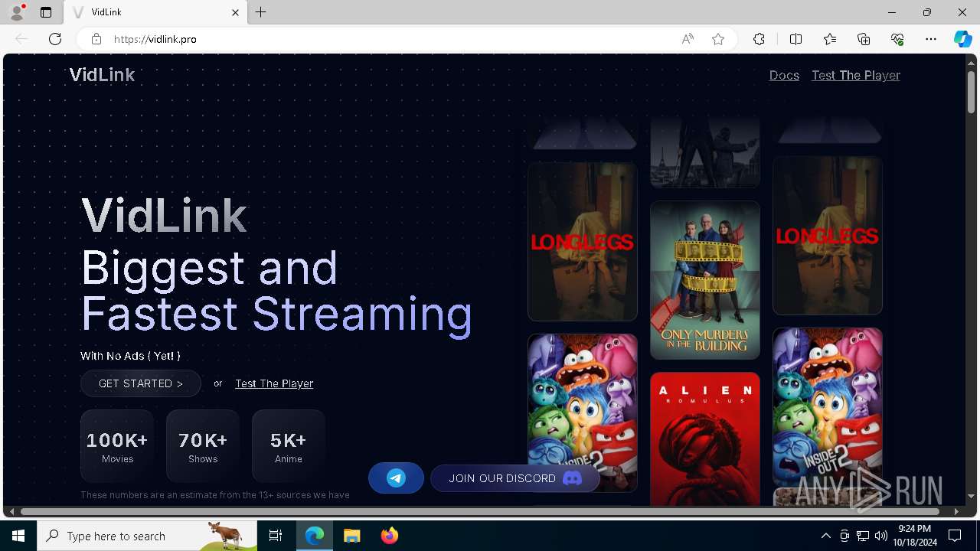980x551 pixels.
Task: Open the Docs link
Action: pos(784,75)
